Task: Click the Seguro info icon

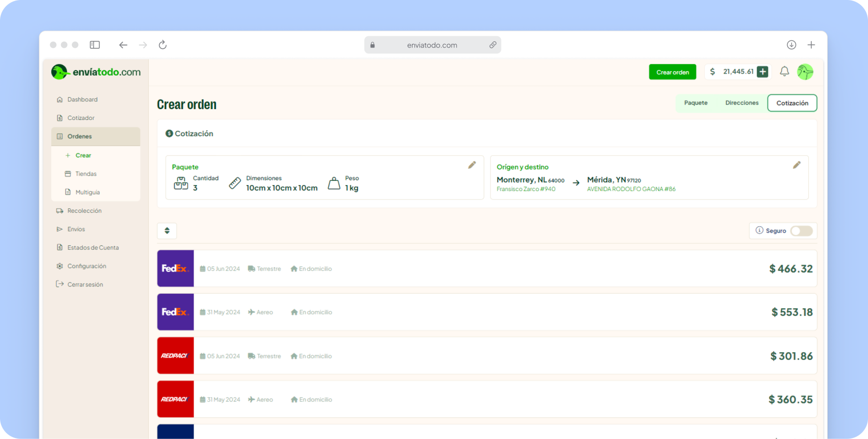Action: [x=759, y=230]
